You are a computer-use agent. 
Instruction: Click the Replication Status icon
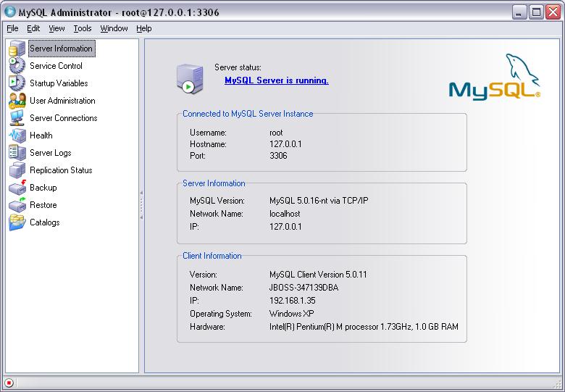(x=17, y=170)
